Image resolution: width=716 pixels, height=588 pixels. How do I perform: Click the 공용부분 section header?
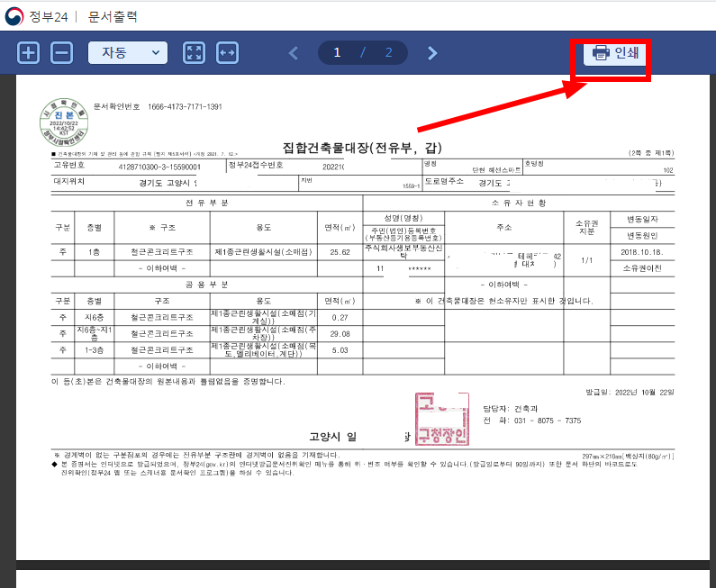point(207,285)
